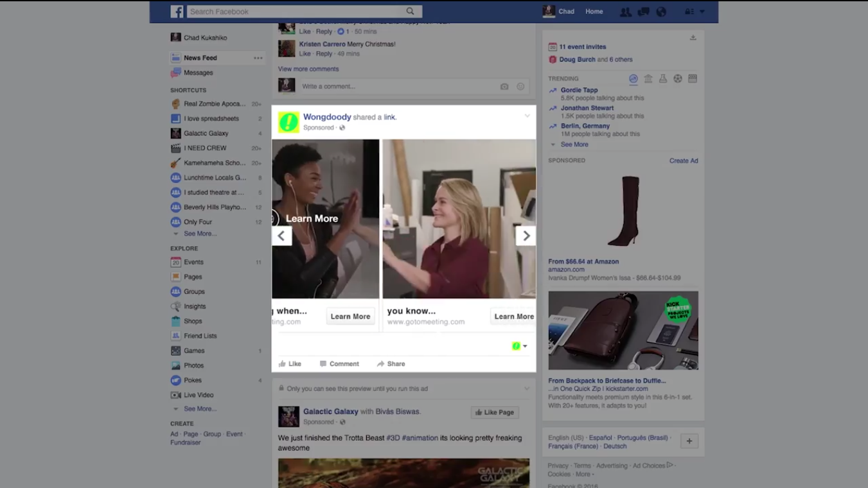
Task: Click the Search Facebook field
Action: point(305,12)
